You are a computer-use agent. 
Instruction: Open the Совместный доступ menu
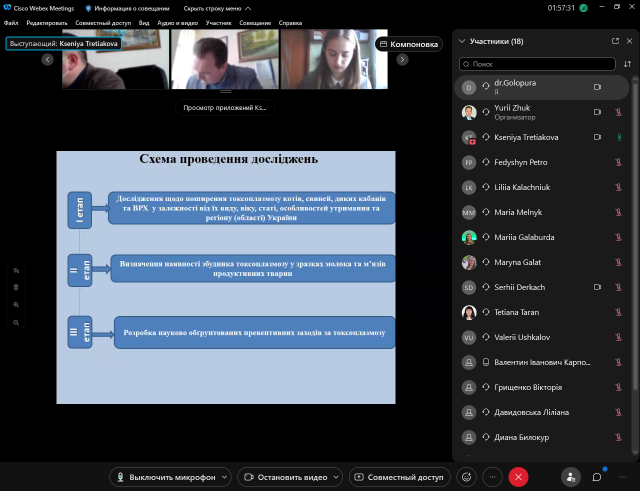pos(103,23)
